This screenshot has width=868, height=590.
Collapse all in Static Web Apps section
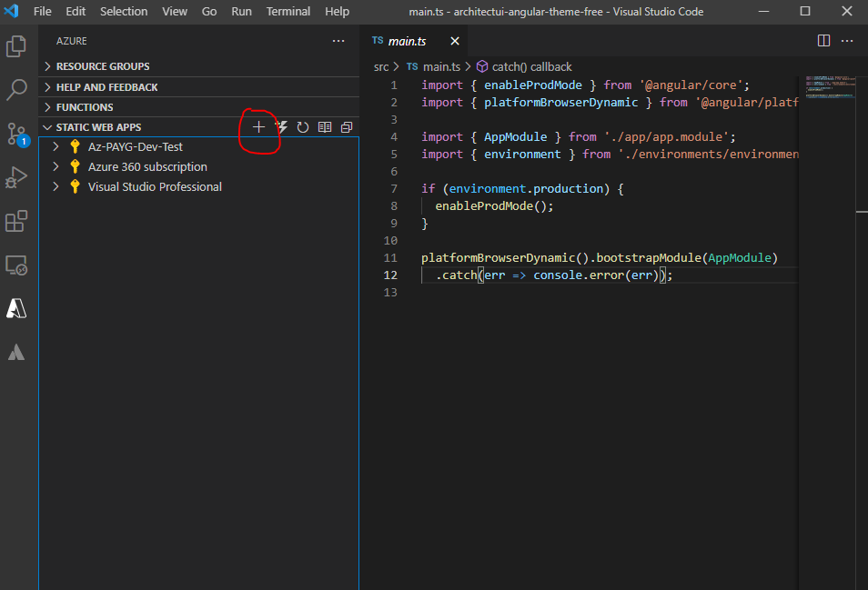[347, 127]
